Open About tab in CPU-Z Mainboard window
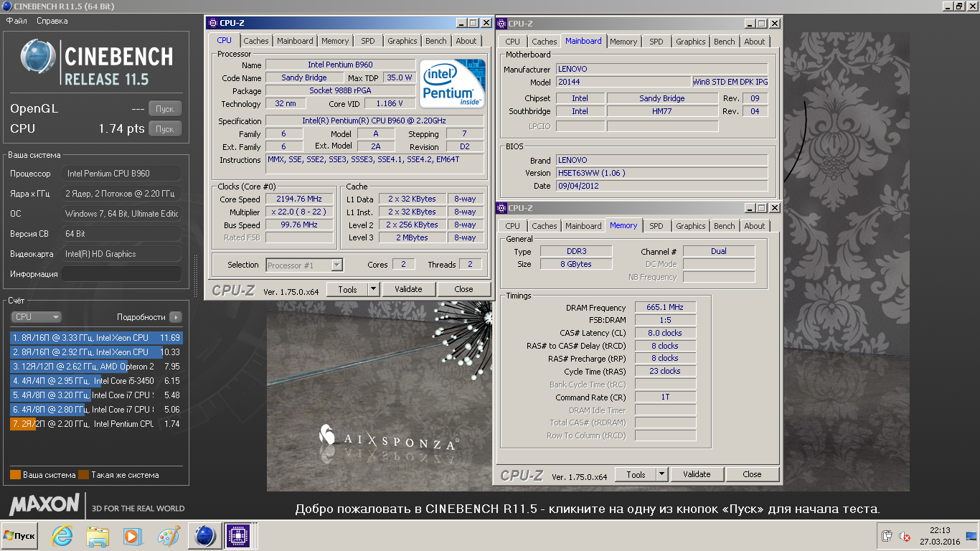Screen dimensions: 980x551 [755, 42]
